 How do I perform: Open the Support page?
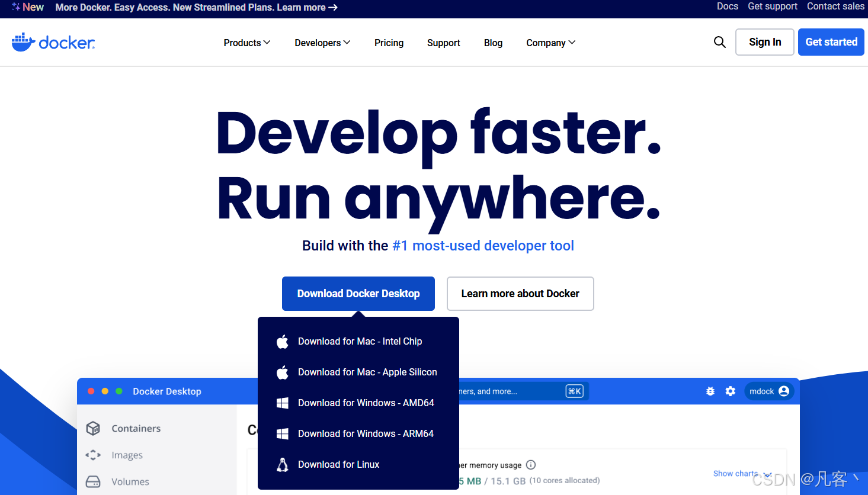443,43
